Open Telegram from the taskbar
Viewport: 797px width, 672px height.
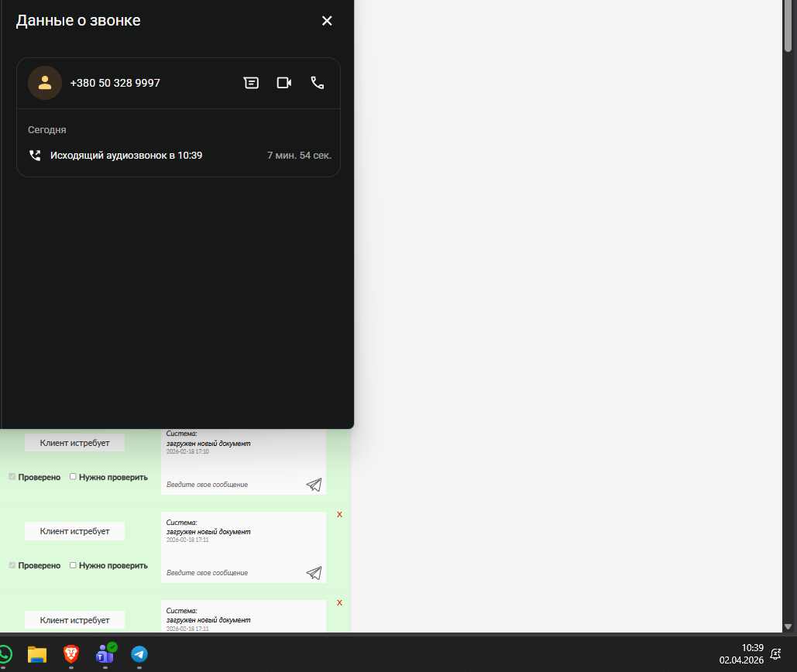(x=139, y=654)
